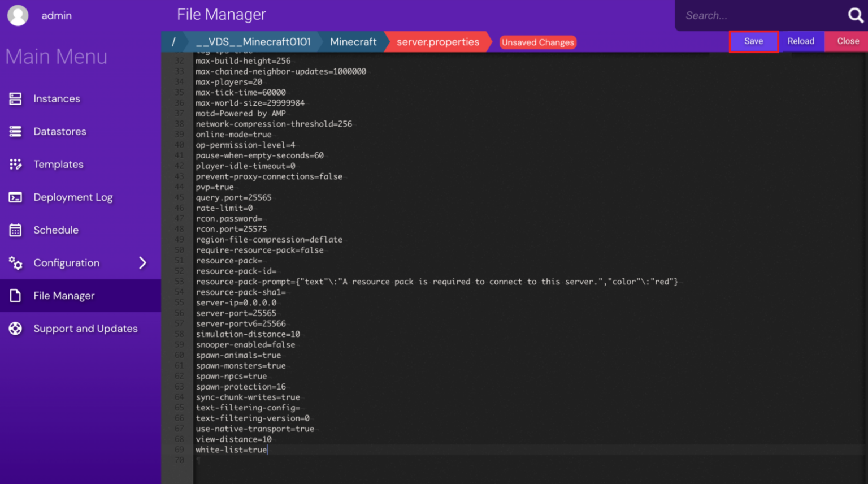Select the File Manager document icon
The width and height of the screenshot is (868, 484).
[15, 295]
